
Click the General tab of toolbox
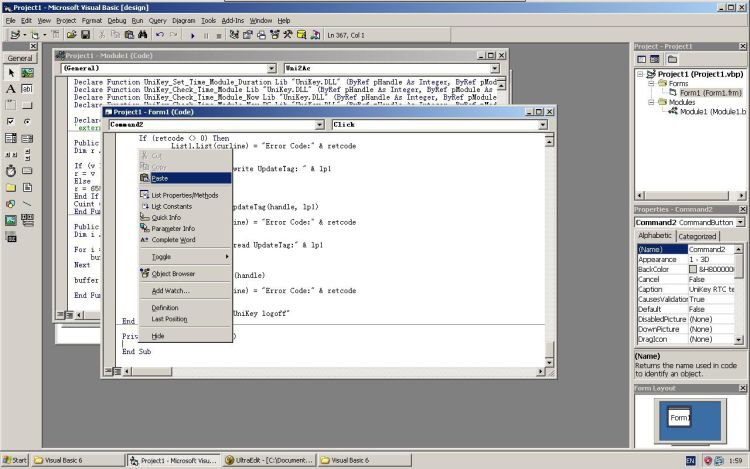[x=20, y=58]
